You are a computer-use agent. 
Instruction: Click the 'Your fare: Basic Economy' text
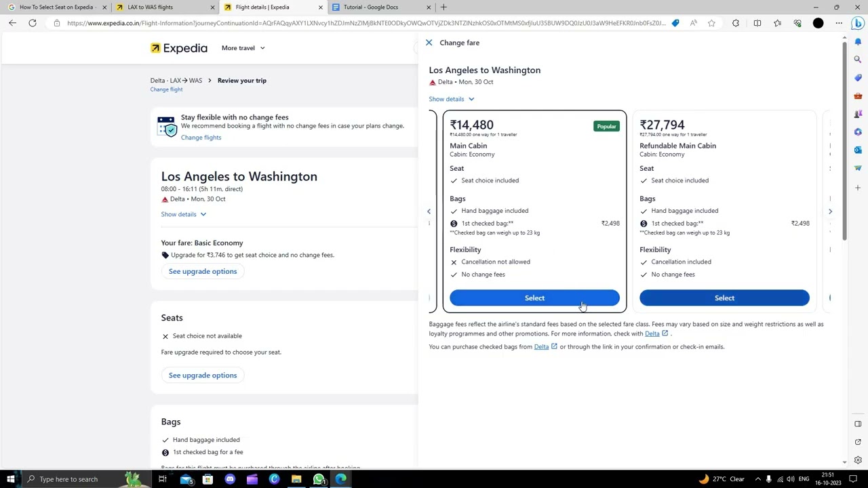point(202,243)
